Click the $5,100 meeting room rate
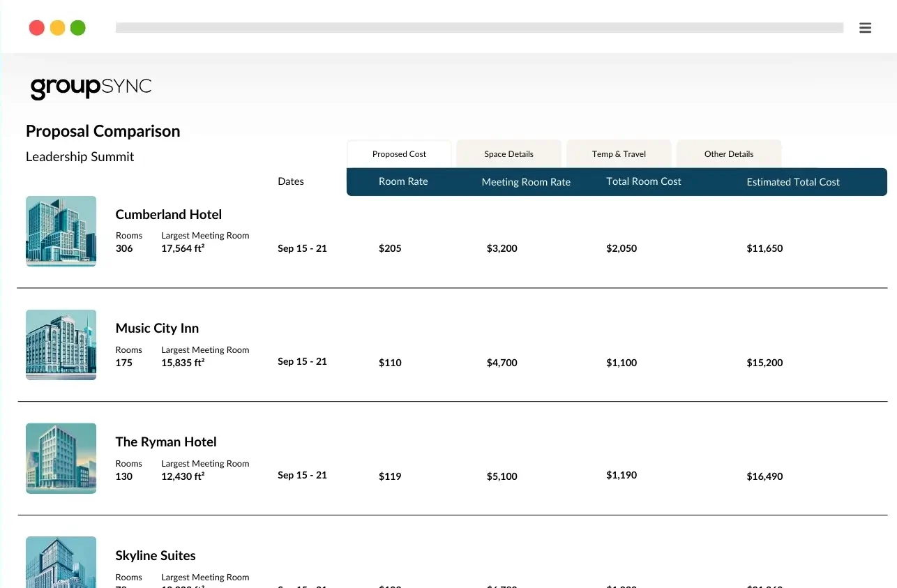Image resolution: width=897 pixels, height=588 pixels. 502,476
